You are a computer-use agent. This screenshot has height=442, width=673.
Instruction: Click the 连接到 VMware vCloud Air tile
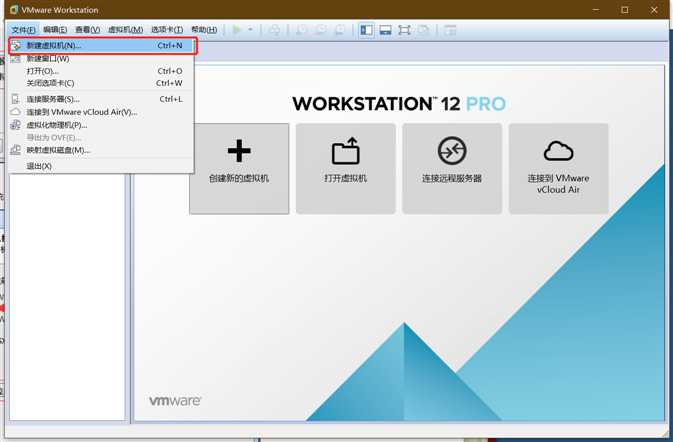[558, 168]
